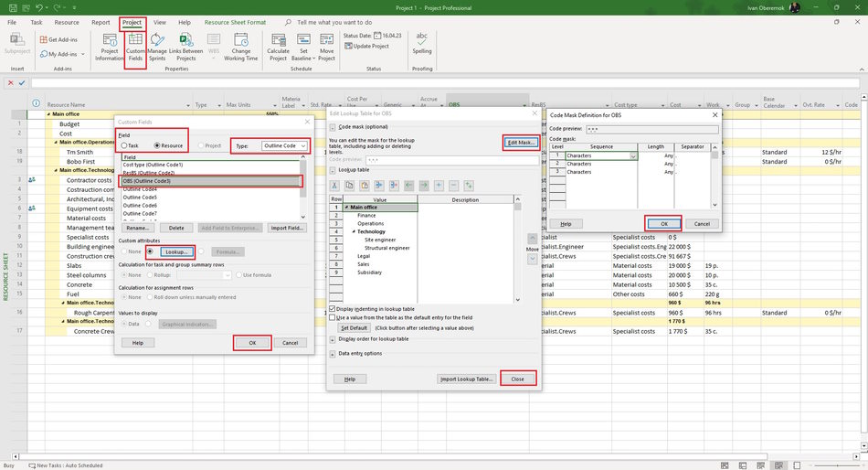Click the Delete Row icon in lookup table

(394, 185)
